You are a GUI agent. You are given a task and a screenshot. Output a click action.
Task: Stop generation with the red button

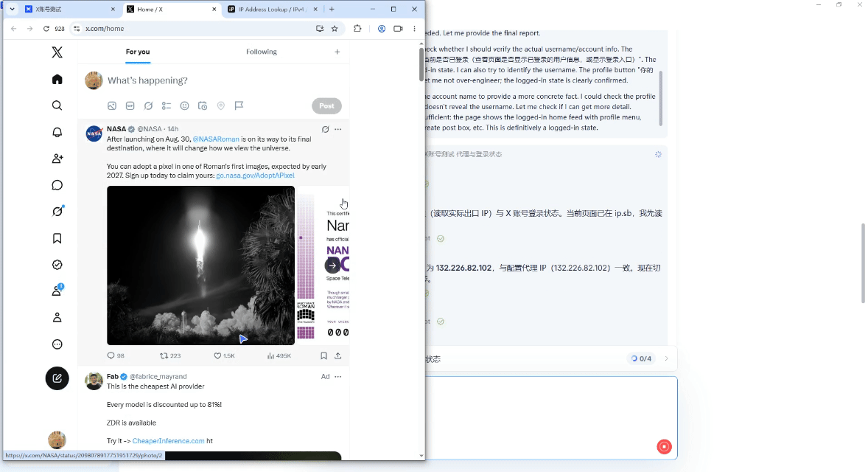point(665,447)
